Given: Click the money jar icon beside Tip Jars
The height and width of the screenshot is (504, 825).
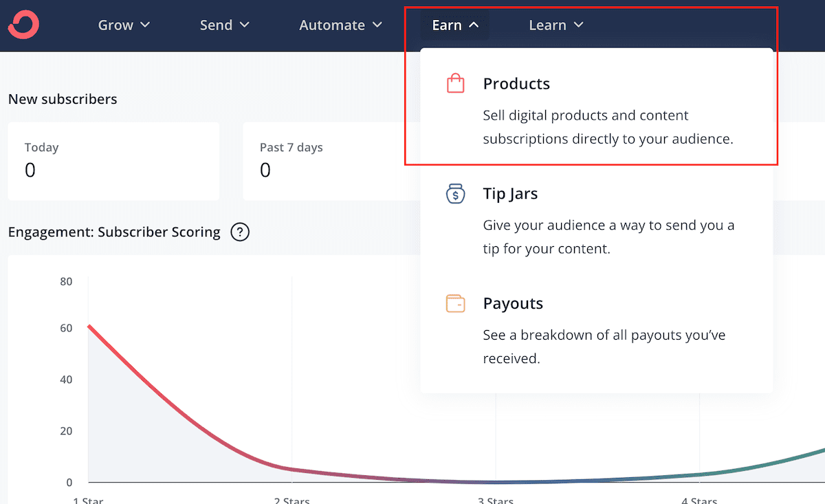Looking at the screenshot, I should pyautogui.click(x=455, y=193).
